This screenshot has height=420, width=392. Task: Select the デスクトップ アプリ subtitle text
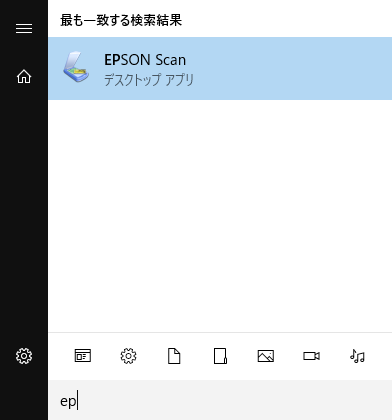(x=149, y=80)
